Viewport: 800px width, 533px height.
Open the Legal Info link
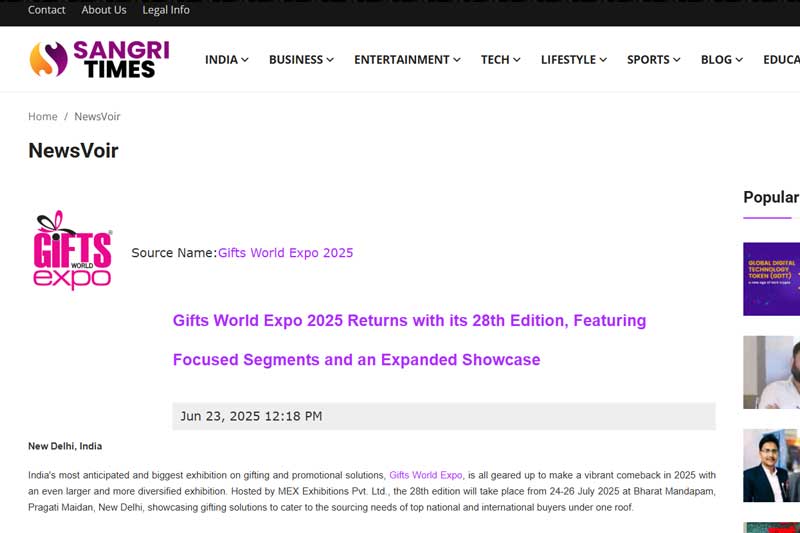point(166,10)
